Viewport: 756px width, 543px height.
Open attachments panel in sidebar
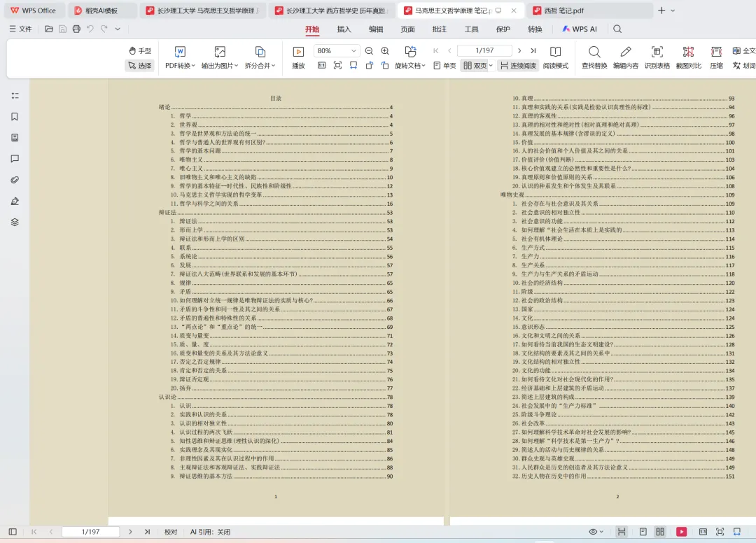[15, 180]
